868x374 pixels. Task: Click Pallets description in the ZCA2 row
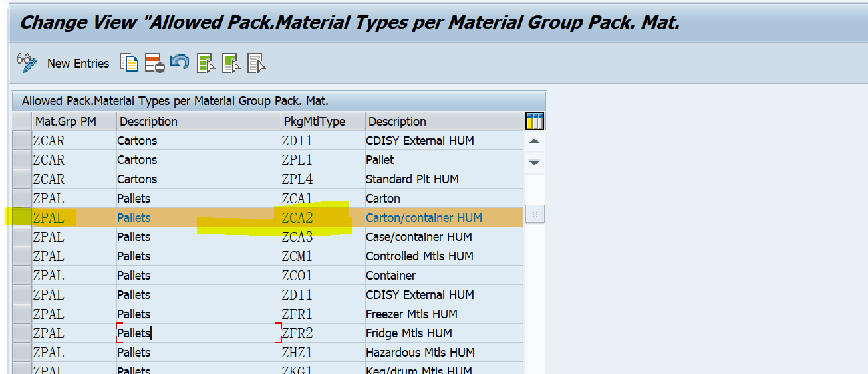198,218
